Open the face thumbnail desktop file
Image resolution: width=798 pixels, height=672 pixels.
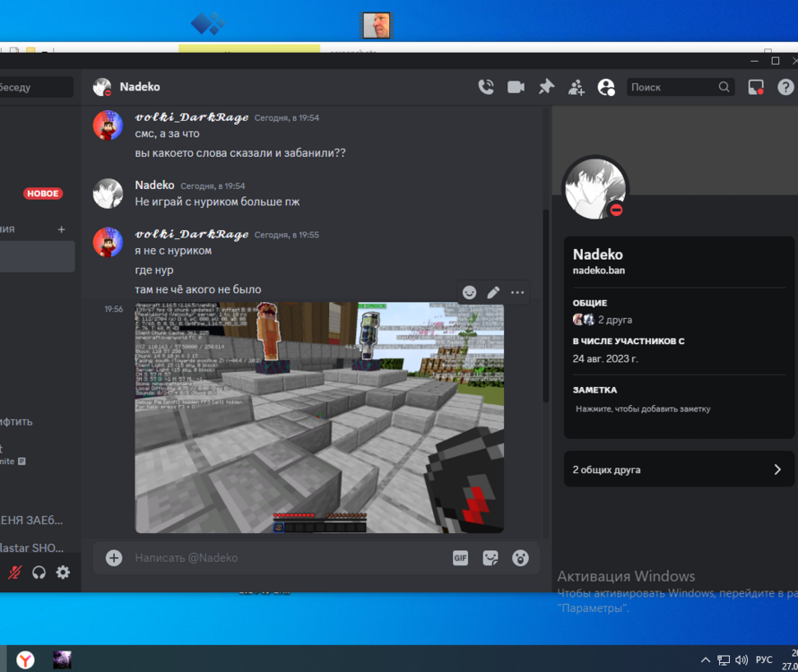[377, 25]
